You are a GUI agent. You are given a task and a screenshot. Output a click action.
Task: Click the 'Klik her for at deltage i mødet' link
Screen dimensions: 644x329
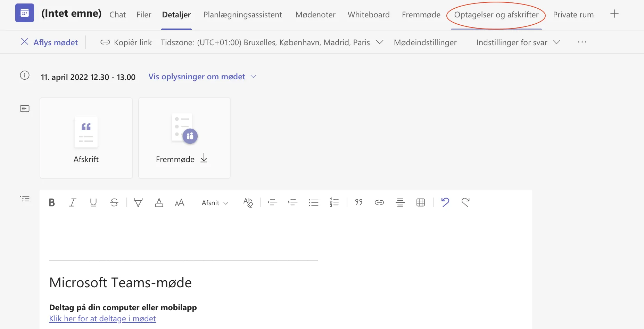coord(102,319)
